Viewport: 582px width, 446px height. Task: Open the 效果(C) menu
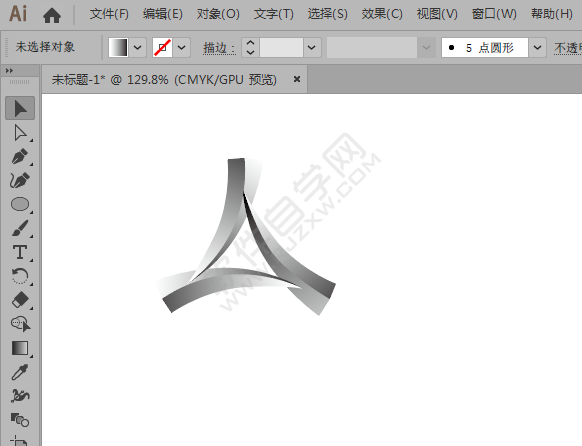[x=382, y=14]
